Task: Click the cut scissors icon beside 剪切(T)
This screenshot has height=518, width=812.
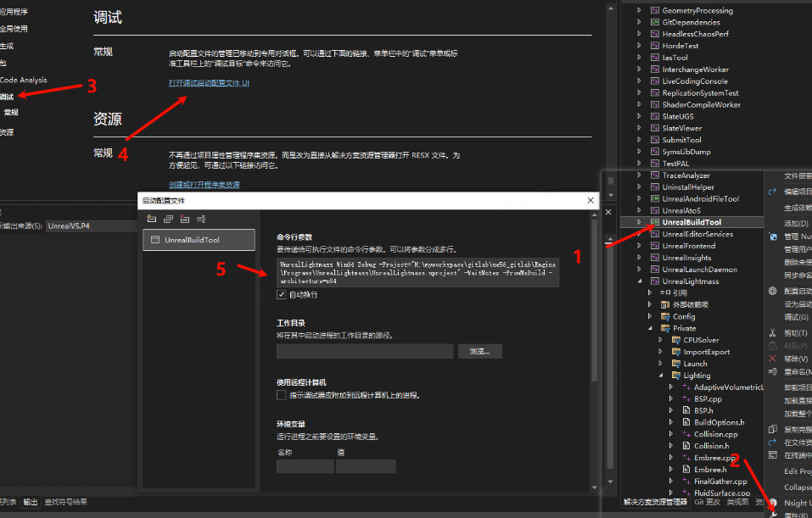Action: 773,332
